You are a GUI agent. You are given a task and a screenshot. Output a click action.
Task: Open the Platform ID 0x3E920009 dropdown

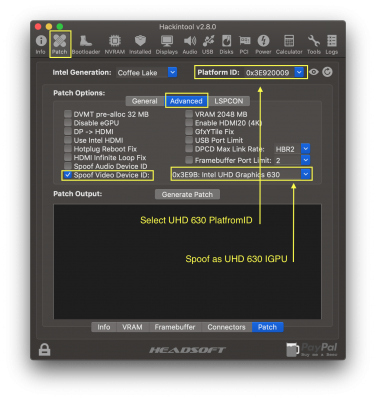click(274, 72)
